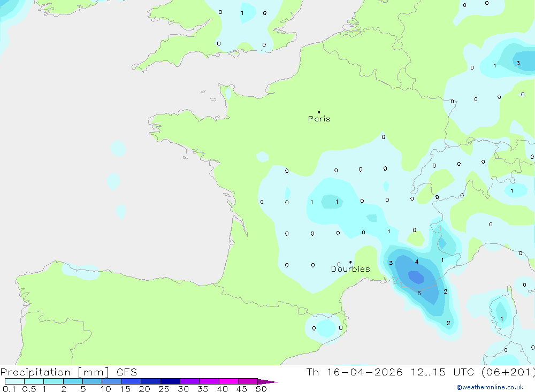The width and height of the screenshot is (535, 392).
Task: Select the Paris location dot marker
Action: 319,112
